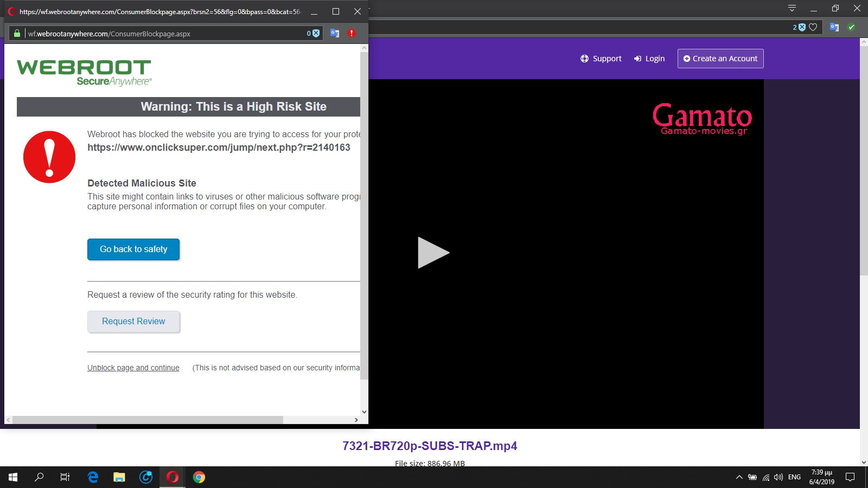Open File Explorer from taskbar
Image resolution: width=868 pixels, height=488 pixels.
click(x=119, y=477)
